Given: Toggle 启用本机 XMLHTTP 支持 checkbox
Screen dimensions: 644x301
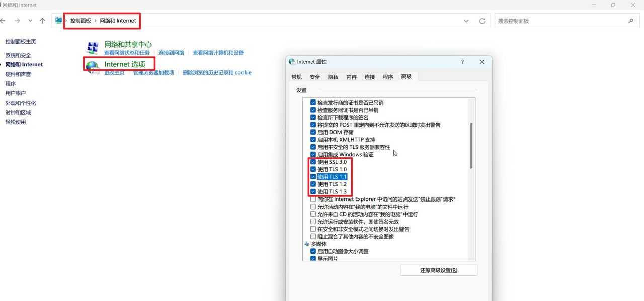Looking at the screenshot, I should 313,140.
